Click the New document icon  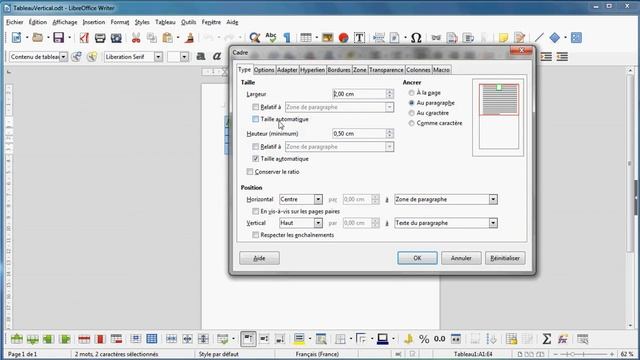coord(16,38)
